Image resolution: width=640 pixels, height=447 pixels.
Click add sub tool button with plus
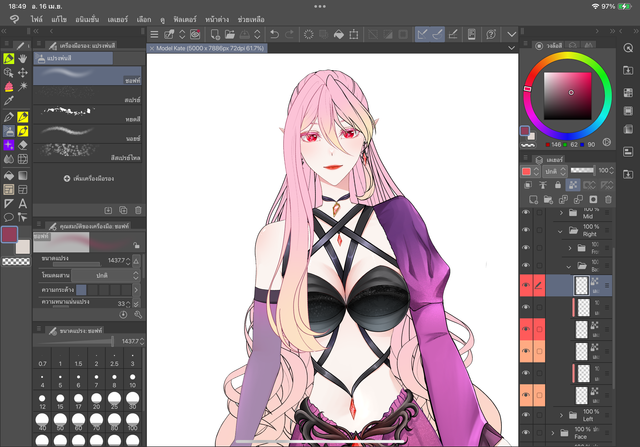[89, 178]
